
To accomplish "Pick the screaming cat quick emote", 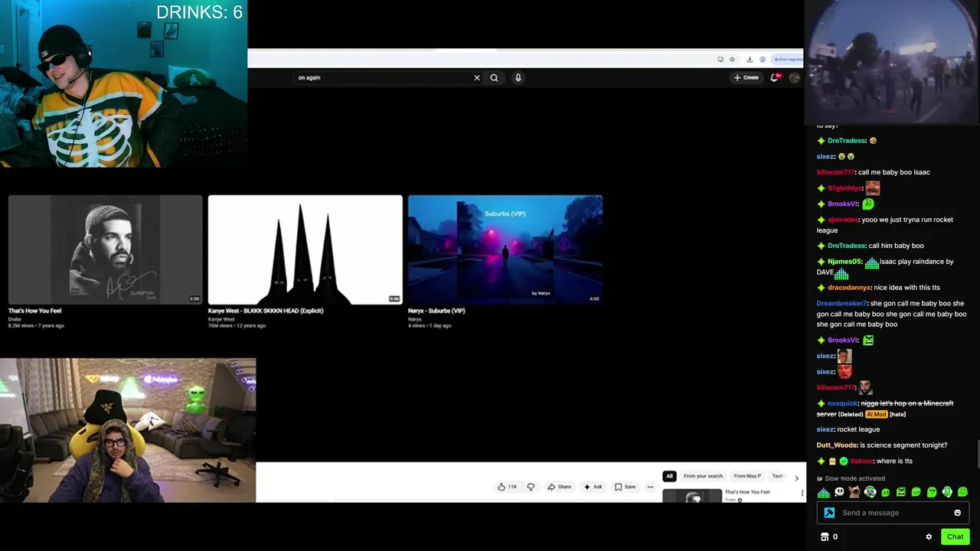I will [x=854, y=492].
